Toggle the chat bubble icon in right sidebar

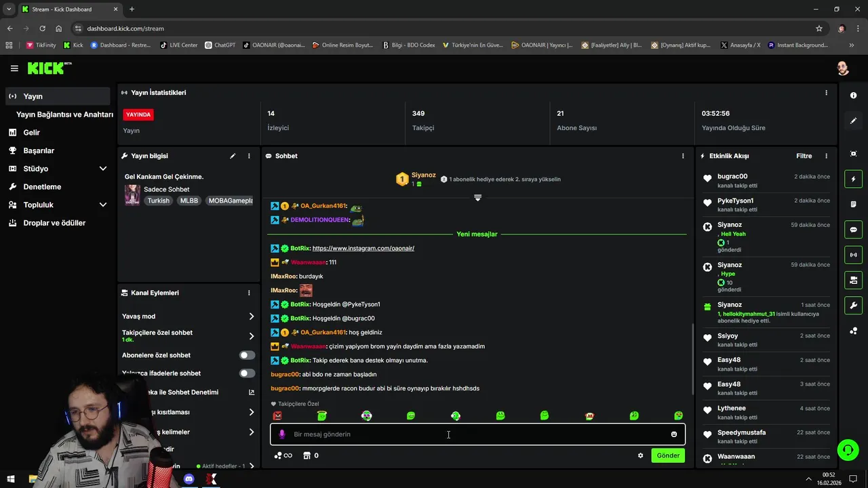pyautogui.click(x=853, y=230)
